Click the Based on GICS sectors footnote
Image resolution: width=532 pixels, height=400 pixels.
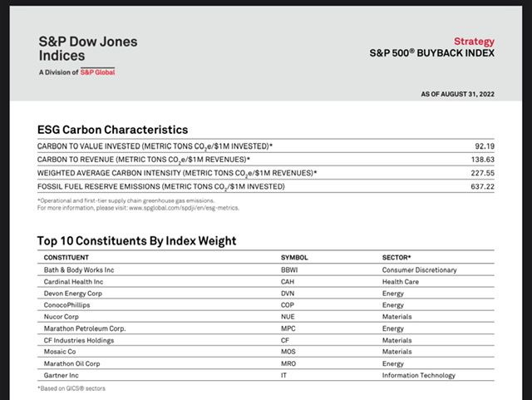pos(71,388)
